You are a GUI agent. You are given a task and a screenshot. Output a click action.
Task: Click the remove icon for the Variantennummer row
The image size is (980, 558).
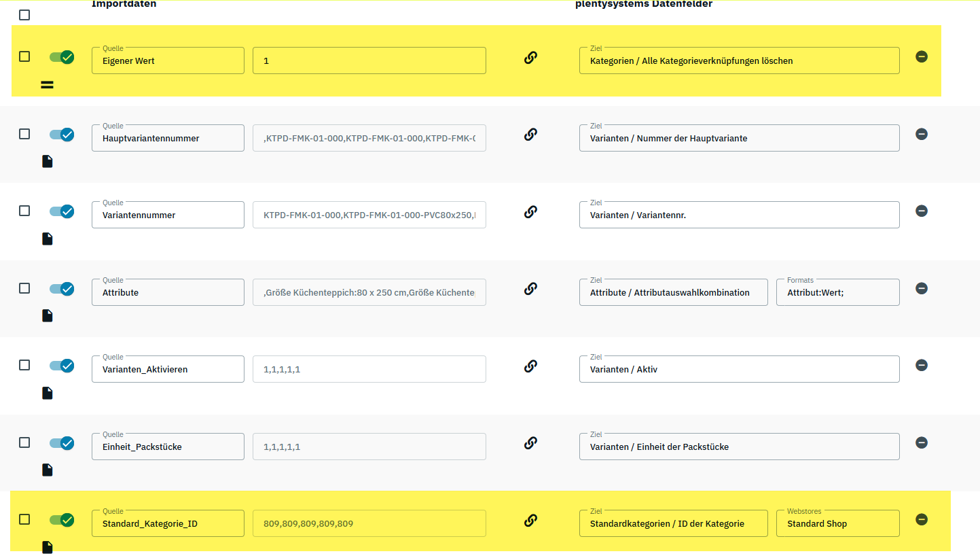pyautogui.click(x=921, y=211)
